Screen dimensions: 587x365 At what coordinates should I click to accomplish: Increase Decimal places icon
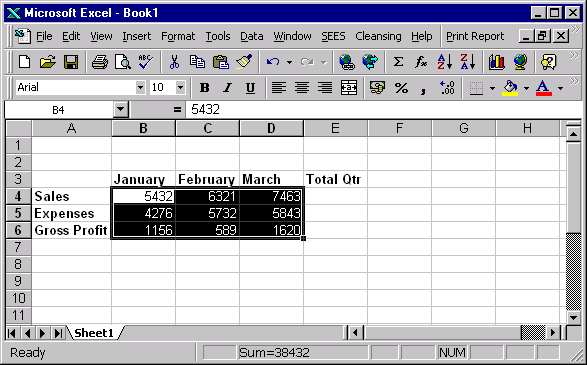[x=447, y=88]
